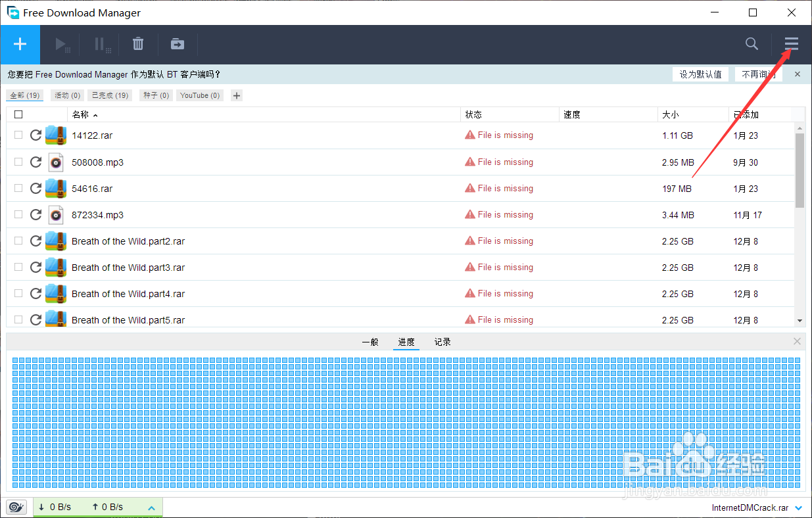Select the 种子 (0) filter tab
The height and width of the screenshot is (518, 812).
(156, 95)
